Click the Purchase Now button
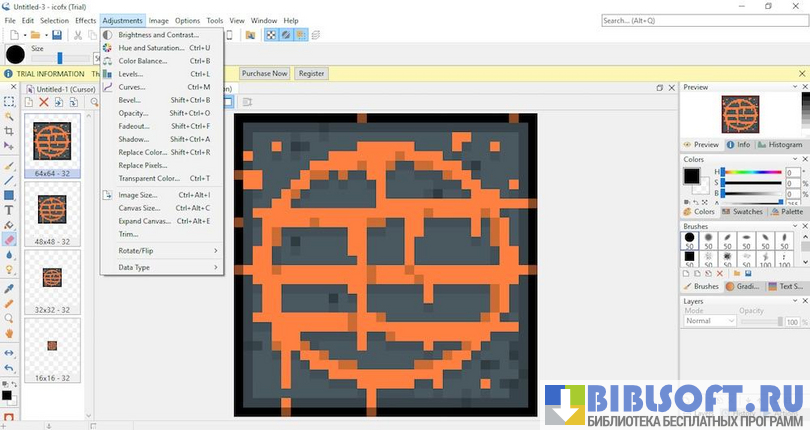This screenshot has width=810, height=430. click(264, 73)
